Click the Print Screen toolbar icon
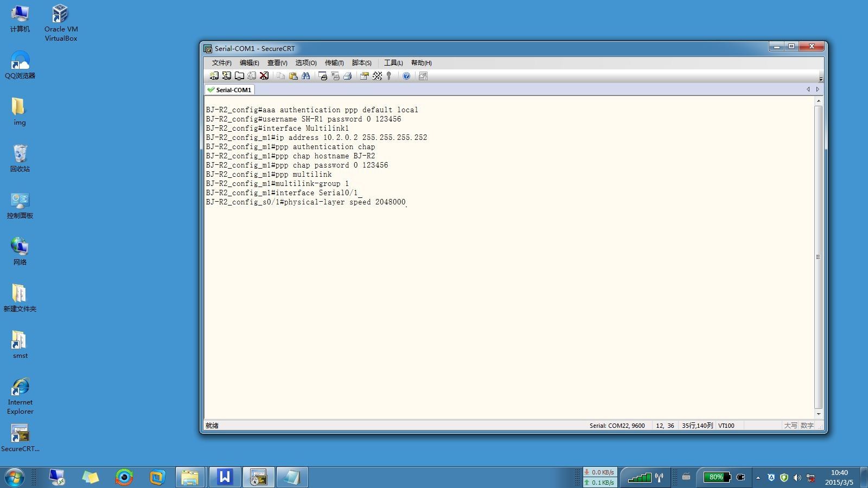Viewport: 868px width, 488px height. point(323,76)
